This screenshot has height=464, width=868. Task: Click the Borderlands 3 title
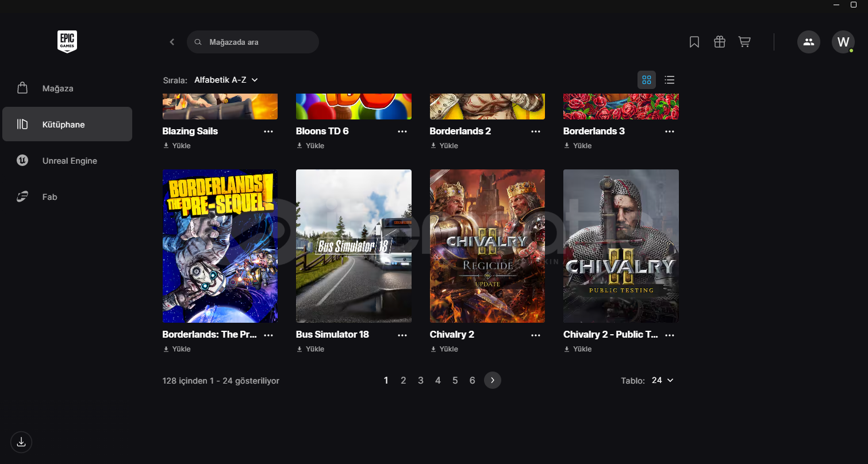[594, 132]
